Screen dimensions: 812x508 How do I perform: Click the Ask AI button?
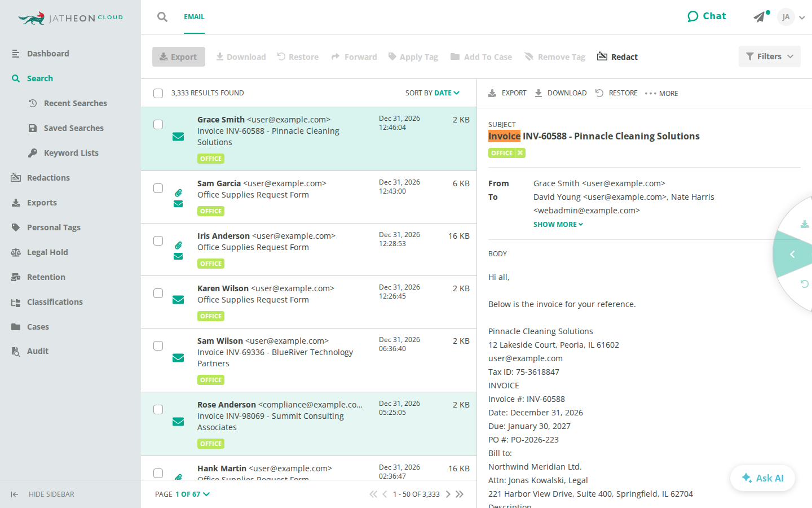762,478
